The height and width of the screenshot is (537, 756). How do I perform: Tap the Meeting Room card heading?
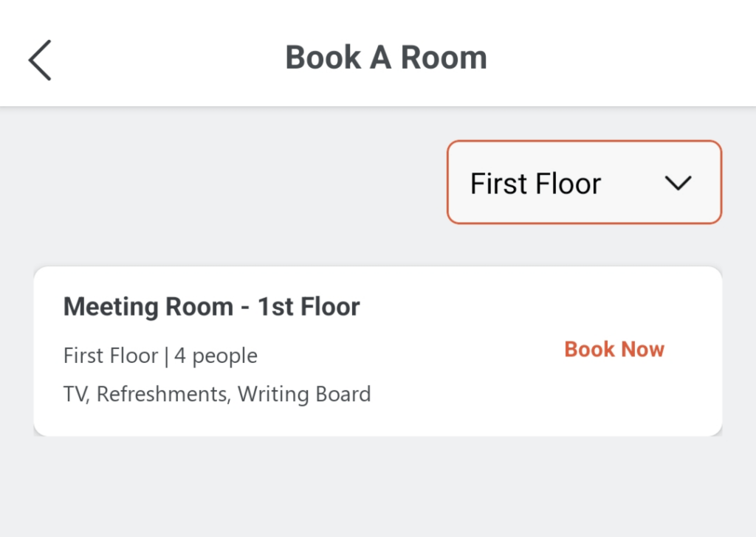click(x=211, y=306)
